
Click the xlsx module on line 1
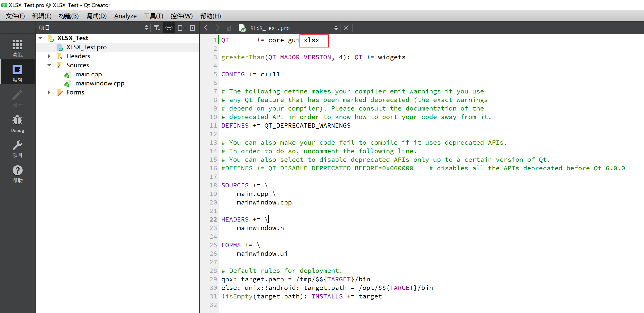point(311,40)
